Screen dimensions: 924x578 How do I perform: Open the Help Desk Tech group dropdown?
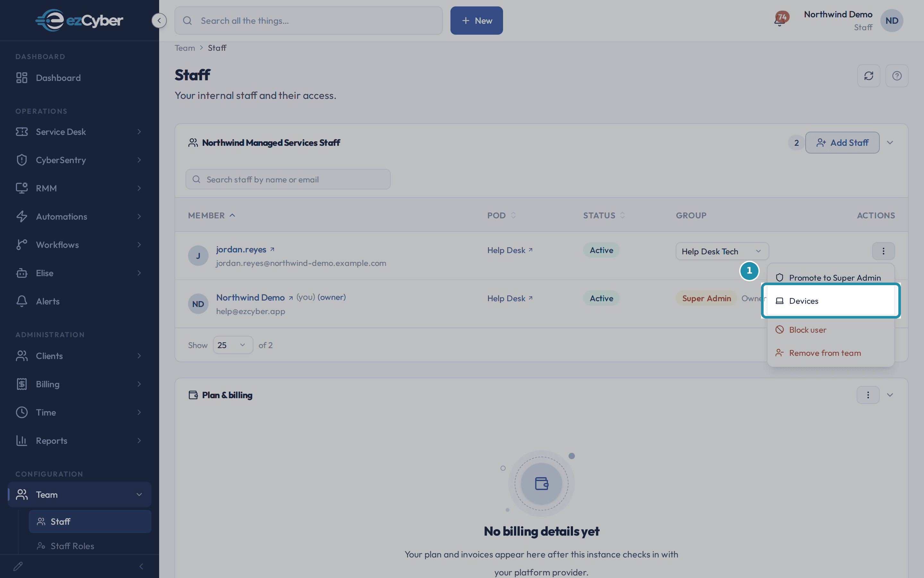[x=722, y=251]
